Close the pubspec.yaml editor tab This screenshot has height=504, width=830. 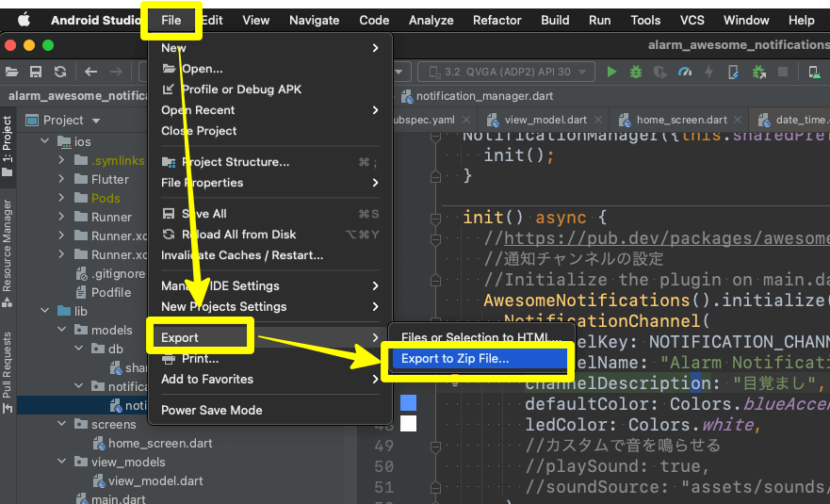click(x=465, y=121)
